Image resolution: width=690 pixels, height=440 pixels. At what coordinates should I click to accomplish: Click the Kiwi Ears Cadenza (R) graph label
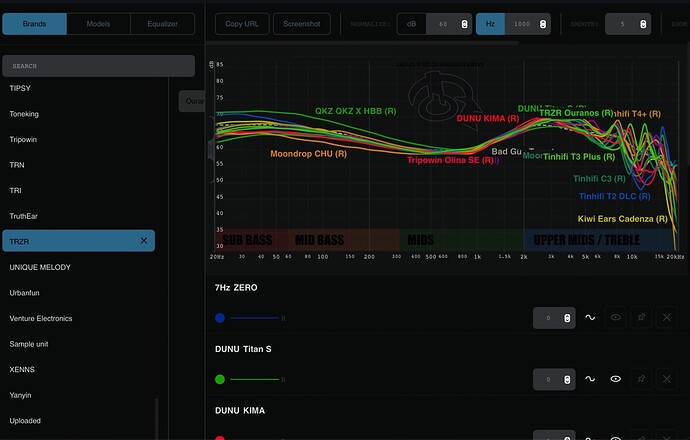[623, 219]
